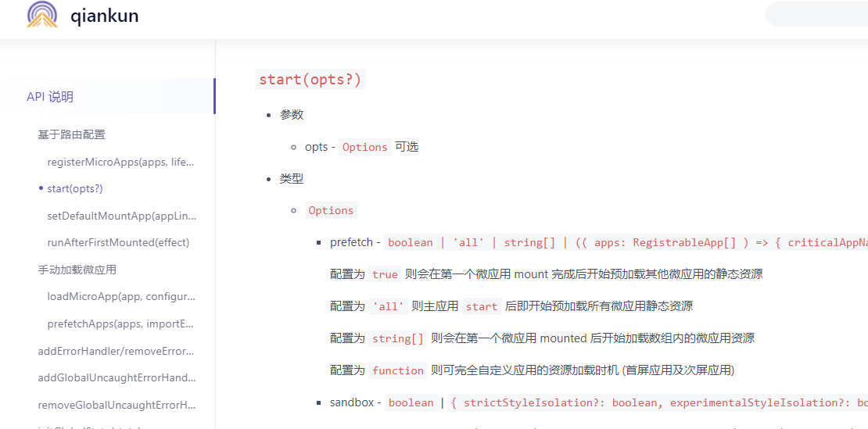This screenshot has width=868, height=429.
Task: Open the qiankun site title link
Action: (104, 16)
